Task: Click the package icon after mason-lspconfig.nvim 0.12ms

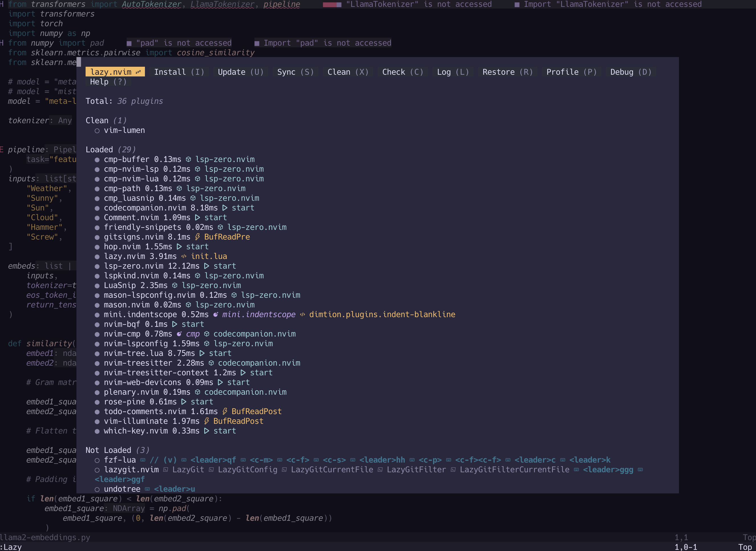Action: click(x=234, y=295)
